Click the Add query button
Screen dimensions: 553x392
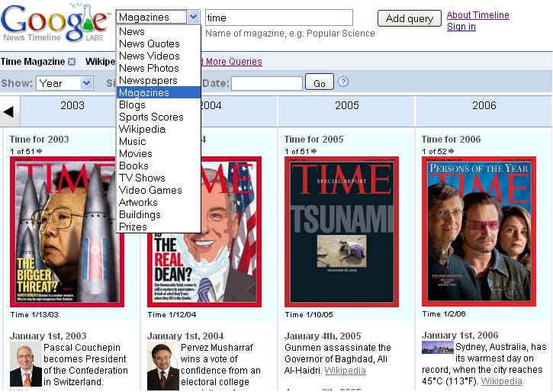[x=410, y=18]
